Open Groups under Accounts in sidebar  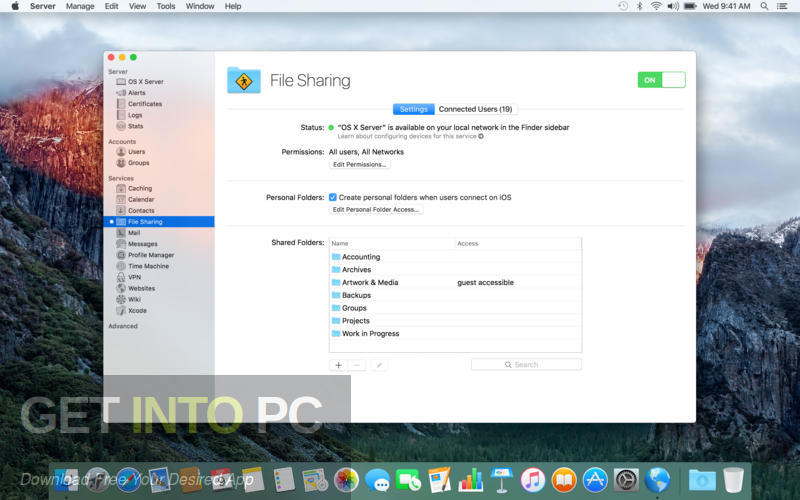click(133, 163)
